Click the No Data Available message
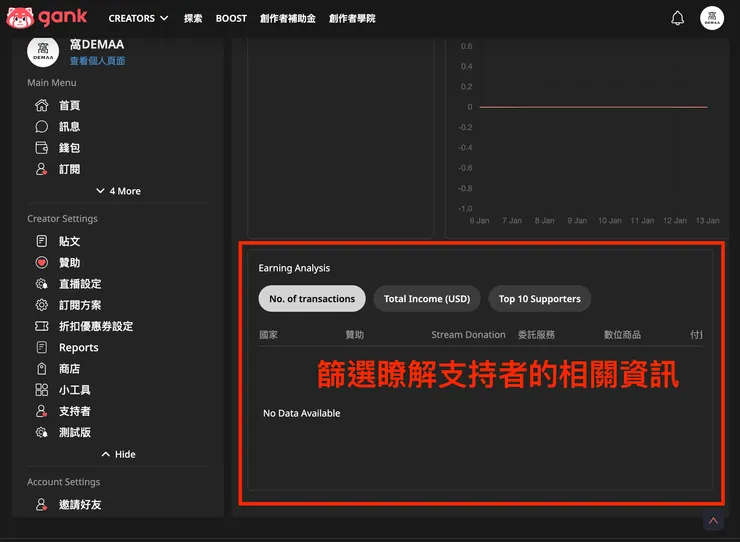Image resolution: width=740 pixels, height=542 pixels. [302, 413]
